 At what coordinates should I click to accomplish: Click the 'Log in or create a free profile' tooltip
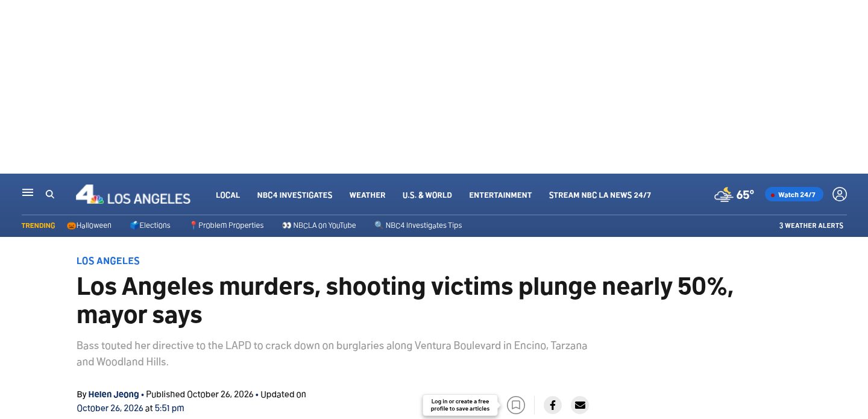(x=460, y=405)
